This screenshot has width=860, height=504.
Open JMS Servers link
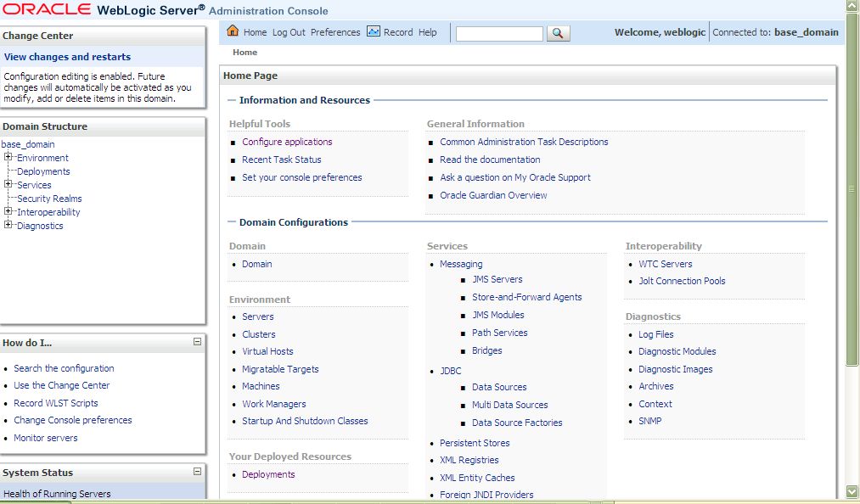(497, 280)
